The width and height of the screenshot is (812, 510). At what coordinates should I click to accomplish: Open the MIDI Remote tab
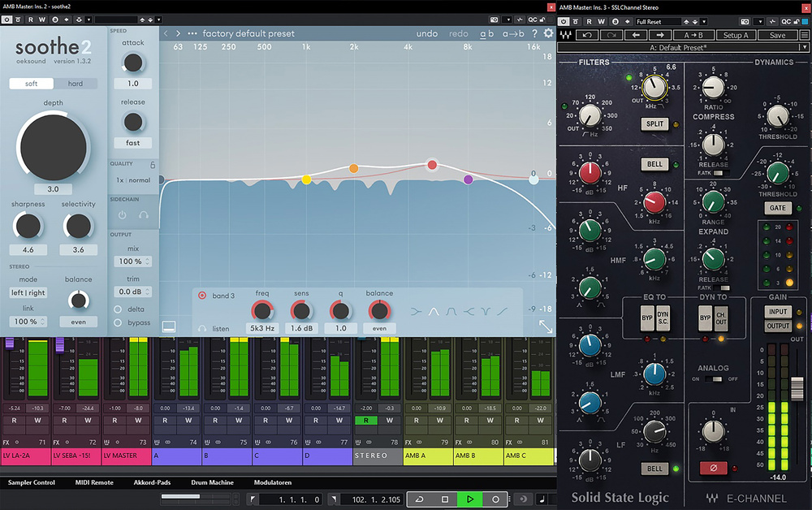coord(94,482)
